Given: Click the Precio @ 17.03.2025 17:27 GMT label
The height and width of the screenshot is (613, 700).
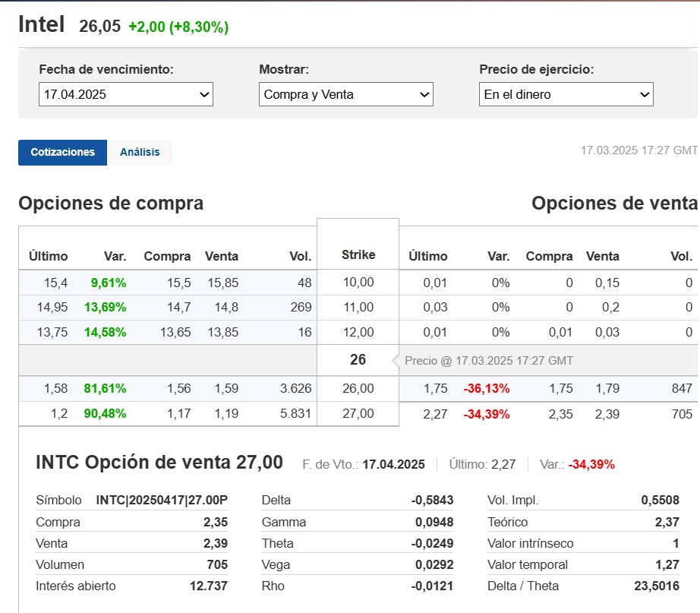Looking at the screenshot, I should (489, 361).
